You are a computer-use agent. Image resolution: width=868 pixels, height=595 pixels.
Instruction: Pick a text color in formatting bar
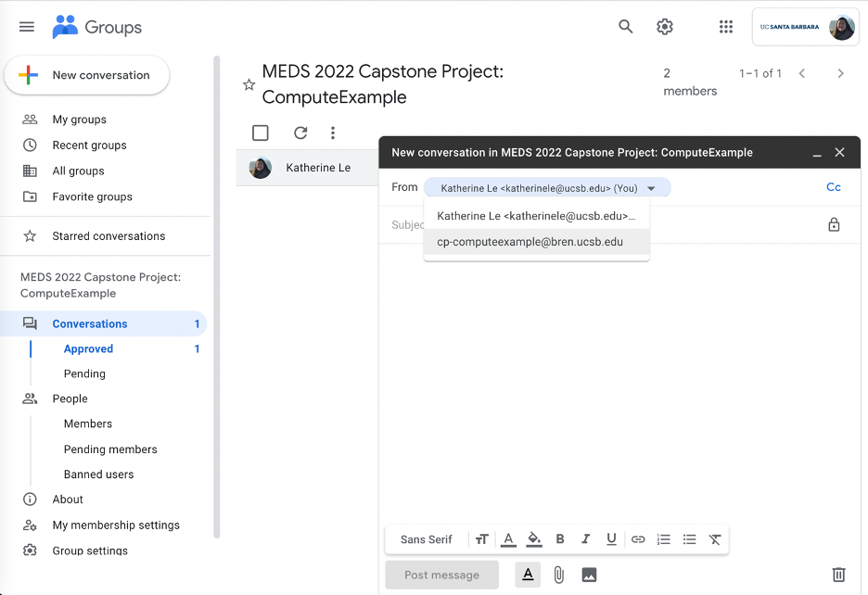[508, 539]
